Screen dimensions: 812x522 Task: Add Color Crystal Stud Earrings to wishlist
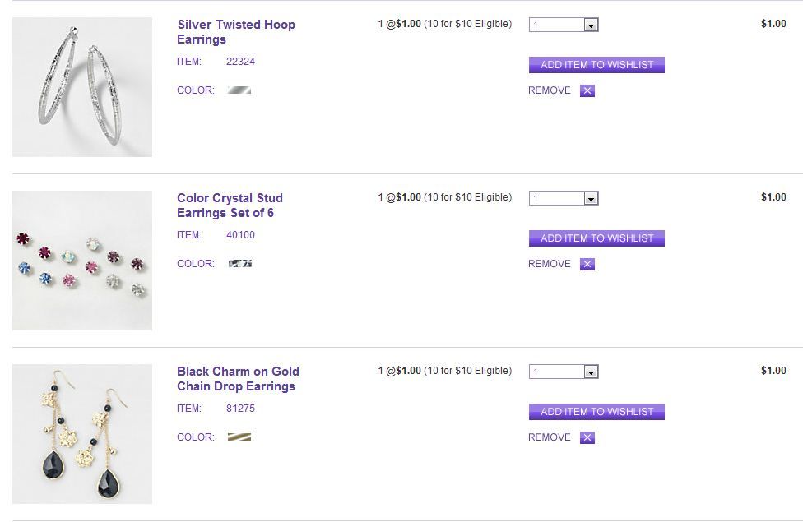click(596, 238)
